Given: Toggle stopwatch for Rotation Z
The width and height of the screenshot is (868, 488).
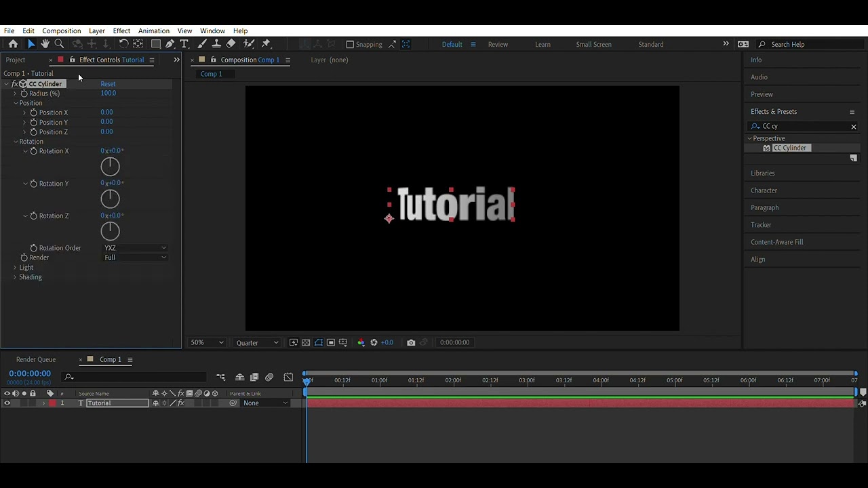Looking at the screenshot, I should point(33,216).
